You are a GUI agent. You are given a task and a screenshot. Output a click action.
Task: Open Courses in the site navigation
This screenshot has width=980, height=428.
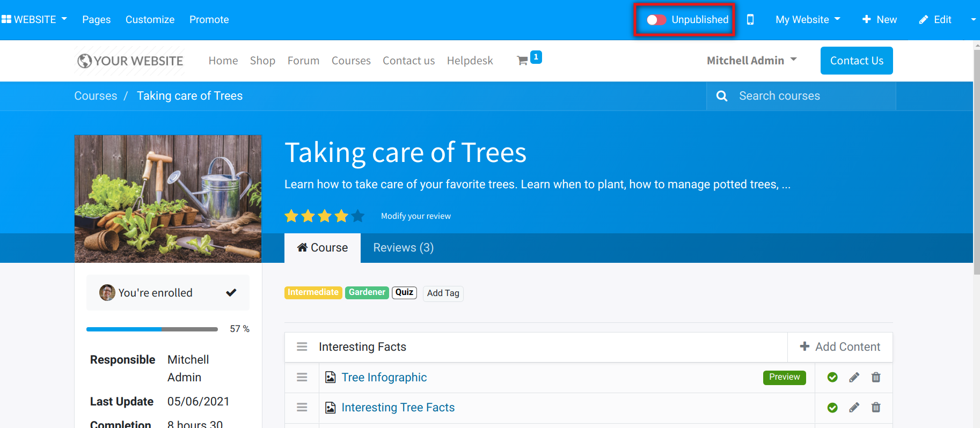(351, 61)
